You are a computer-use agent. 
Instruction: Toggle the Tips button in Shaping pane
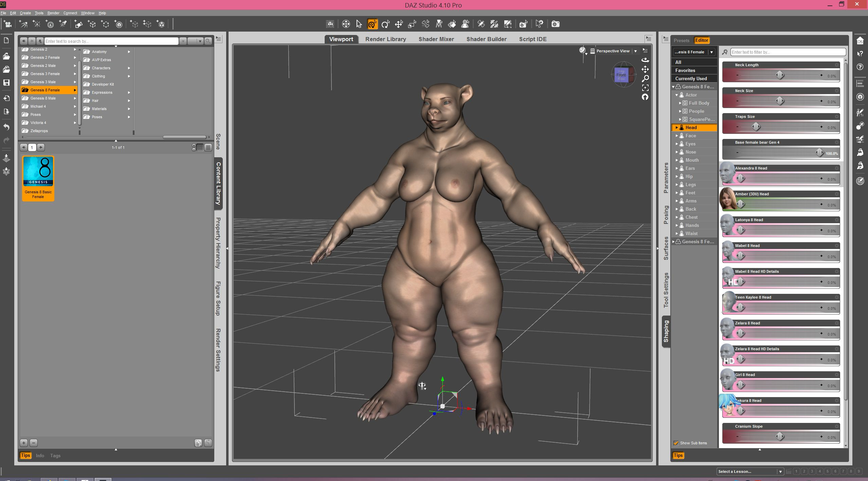678,456
